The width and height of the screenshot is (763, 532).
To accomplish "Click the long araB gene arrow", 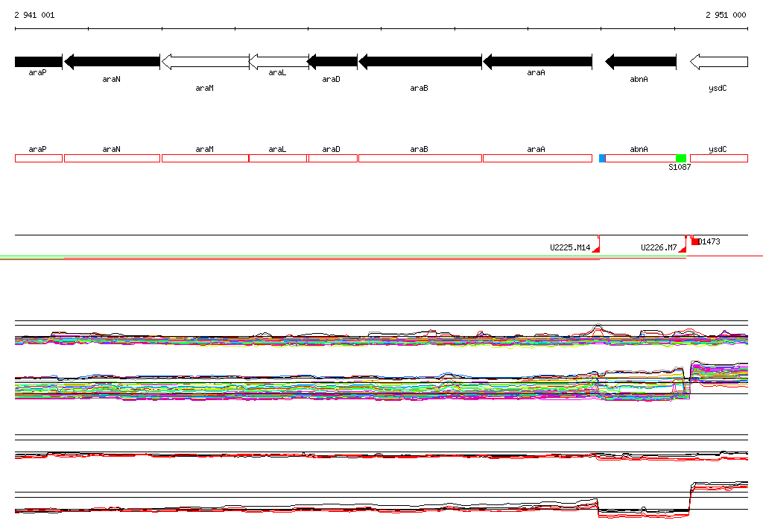I will pyautogui.click(x=420, y=62).
